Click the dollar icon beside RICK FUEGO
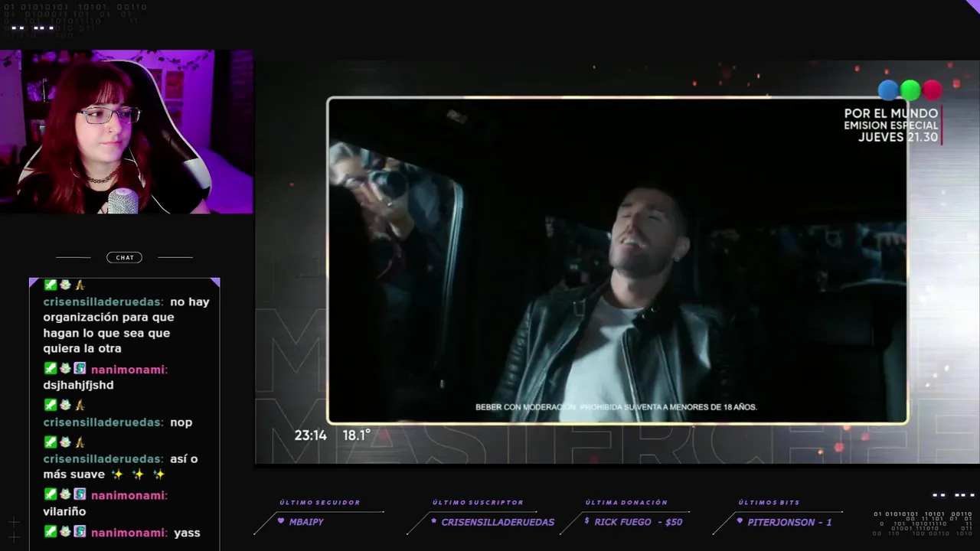The height and width of the screenshot is (551, 980). pyautogui.click(x=586, y=521)
